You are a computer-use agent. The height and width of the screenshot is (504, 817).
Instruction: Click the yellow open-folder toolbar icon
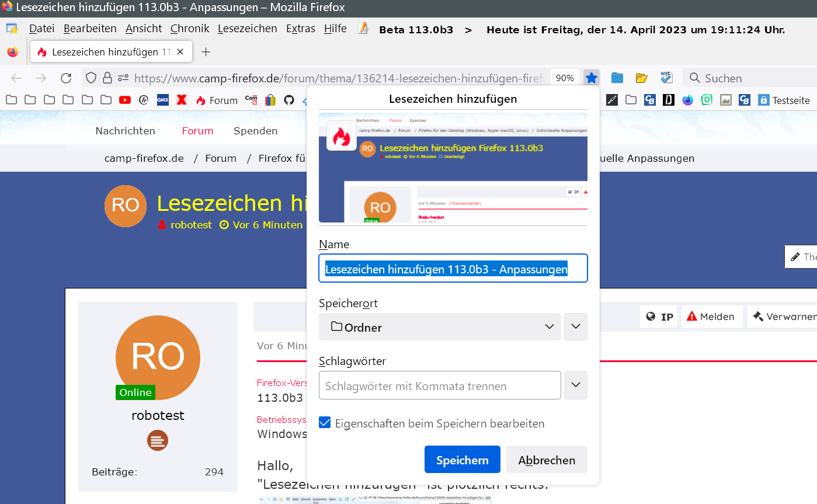(642, 78)
